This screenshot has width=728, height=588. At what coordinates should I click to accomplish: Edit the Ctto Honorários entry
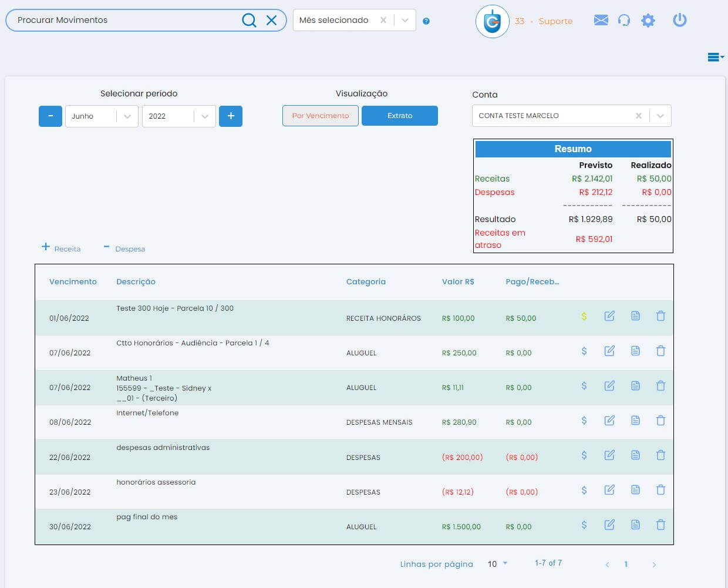609,351
